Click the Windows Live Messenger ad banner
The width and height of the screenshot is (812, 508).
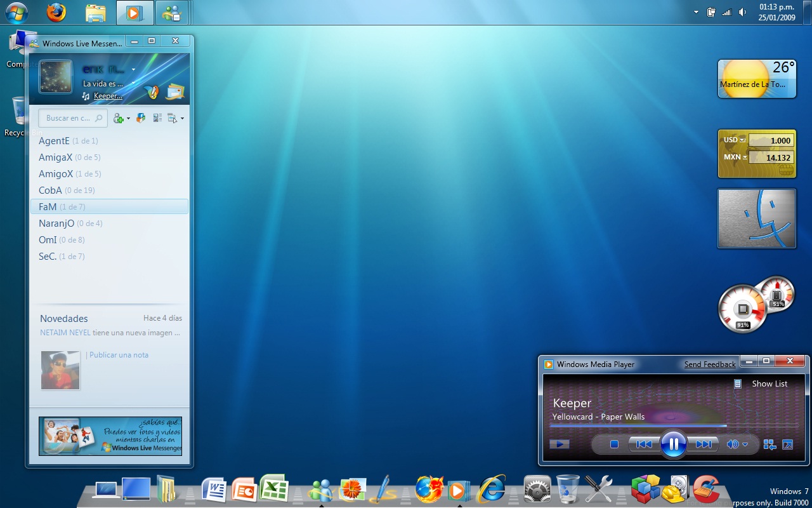tap(110, 436)
